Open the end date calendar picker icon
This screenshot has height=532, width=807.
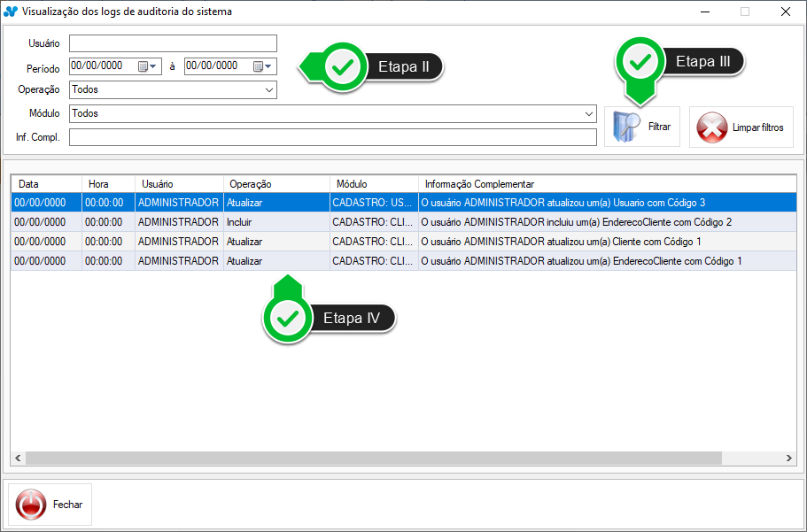(258, 66)
